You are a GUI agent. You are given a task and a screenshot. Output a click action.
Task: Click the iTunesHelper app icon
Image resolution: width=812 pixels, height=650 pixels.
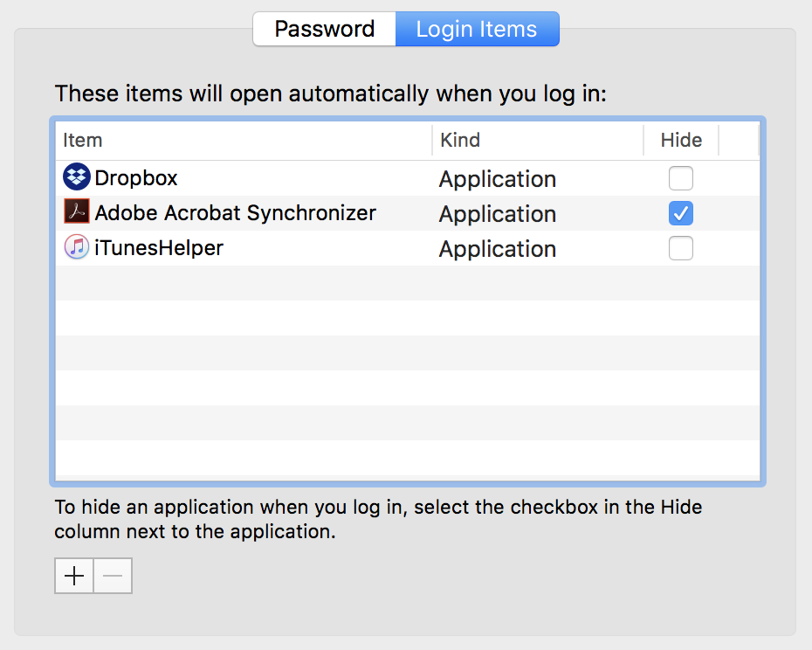[77, 248]
